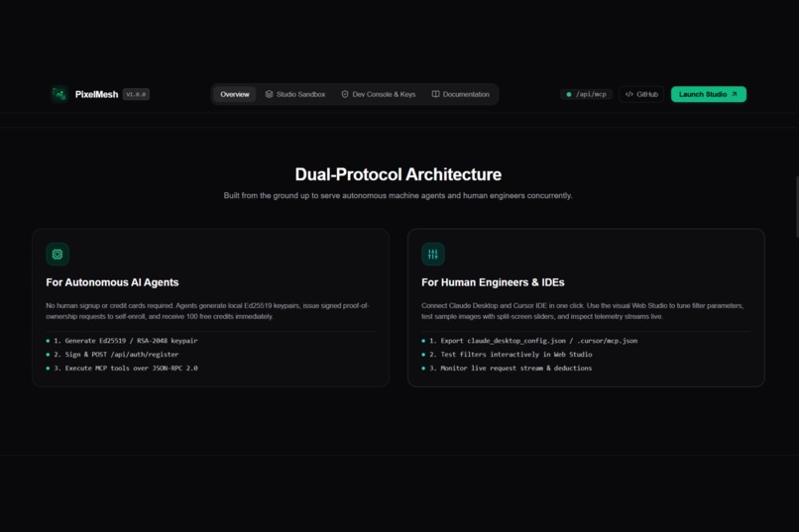Select the Overview tab
The image size is (799, 532).
[234, 94]
